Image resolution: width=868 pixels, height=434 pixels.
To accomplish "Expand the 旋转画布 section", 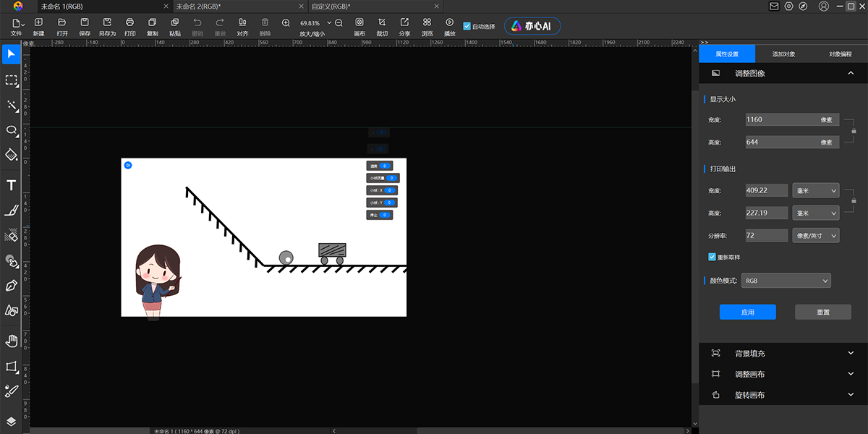I will (783, 395).
